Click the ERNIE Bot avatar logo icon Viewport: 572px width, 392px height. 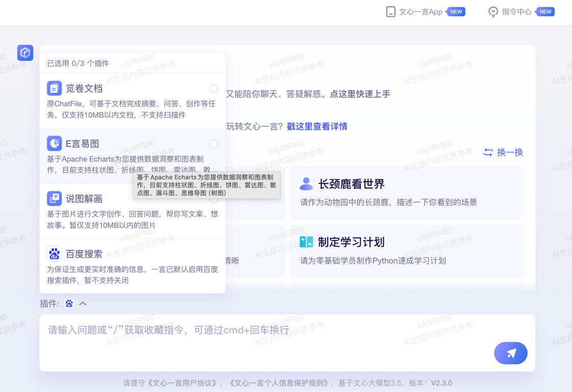coord(25,53)
